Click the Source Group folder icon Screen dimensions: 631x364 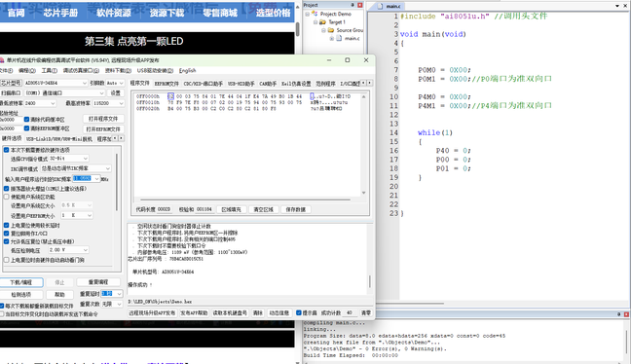coord(331,30)
